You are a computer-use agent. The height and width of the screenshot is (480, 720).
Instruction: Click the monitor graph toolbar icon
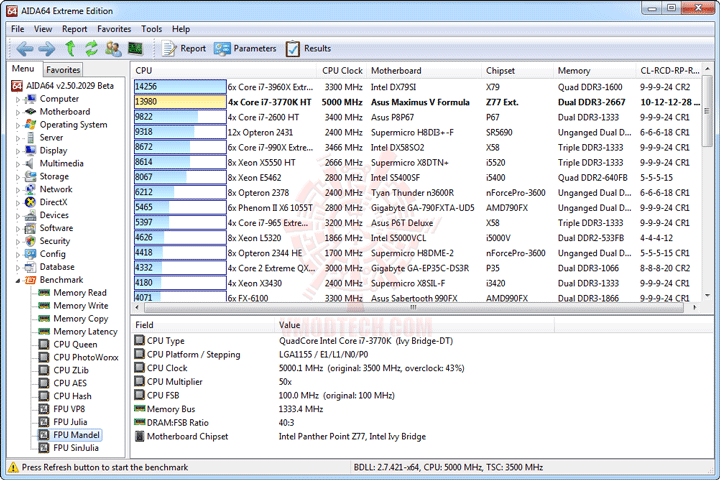coord(135,48)
